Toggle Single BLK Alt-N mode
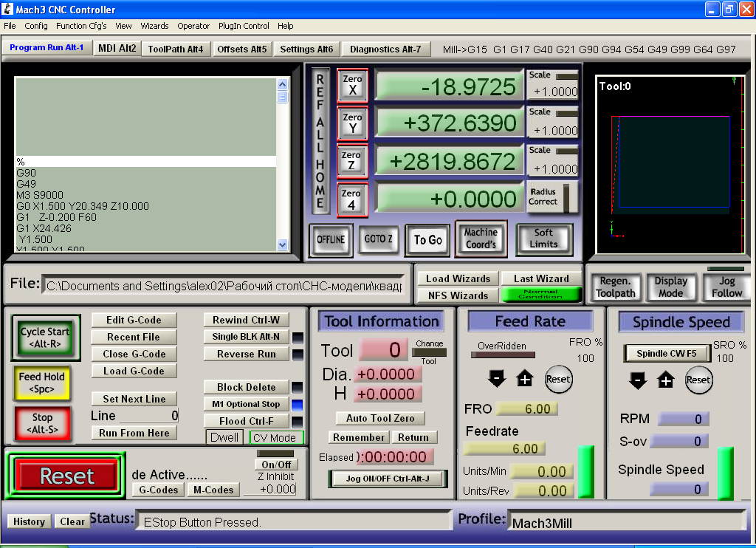This screenshot has width=756, height=548. 246,337
